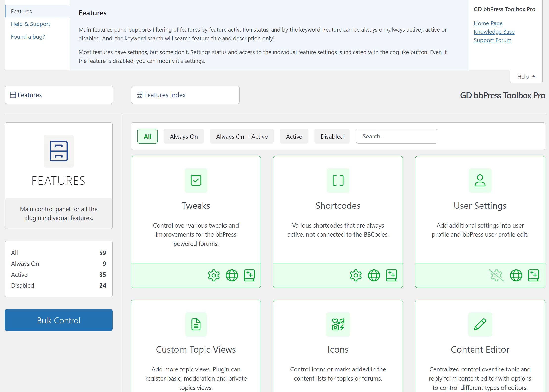549x392 pixels.
Task: Open Tweaks settings gear icon
Action: coord(214,275)
